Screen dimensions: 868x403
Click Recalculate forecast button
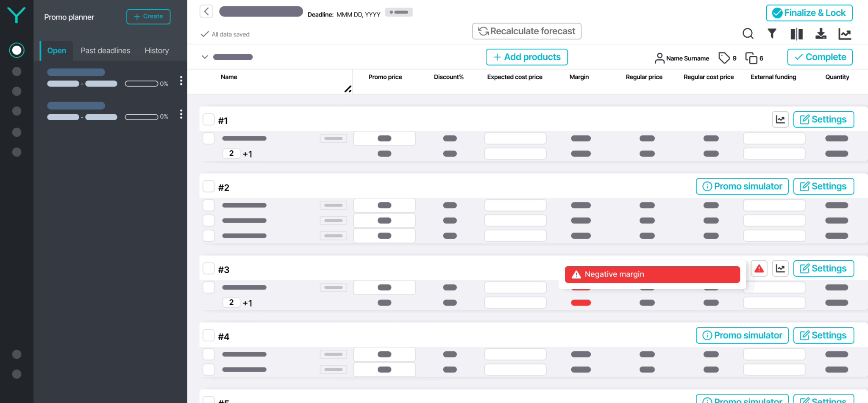coord(526,31)
